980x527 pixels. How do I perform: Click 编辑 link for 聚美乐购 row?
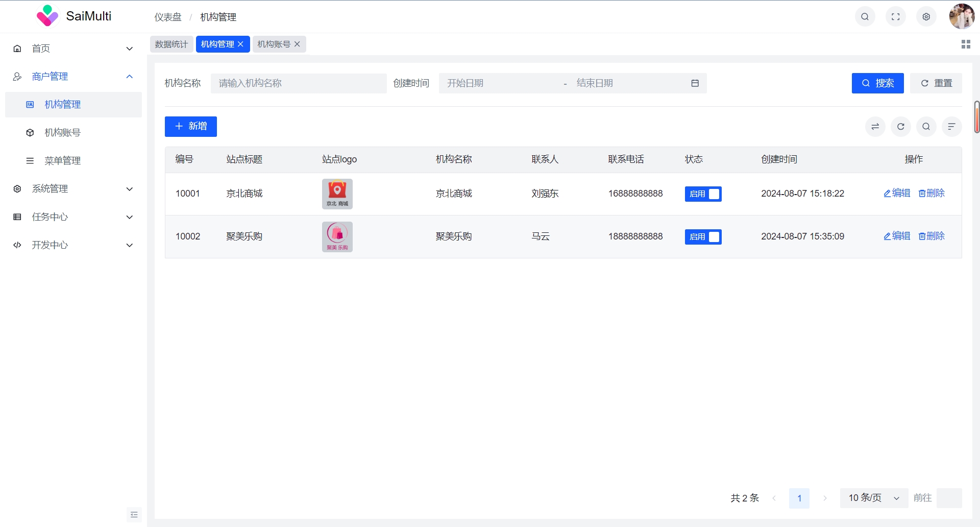(897, 236)
